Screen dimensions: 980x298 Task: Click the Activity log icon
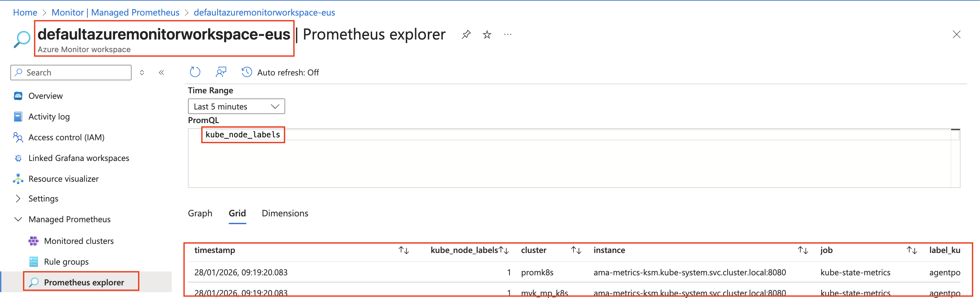[18, 117]
